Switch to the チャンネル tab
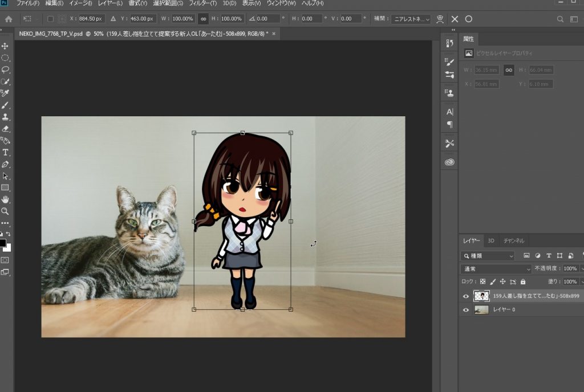This screenshot has height=392, width=584. pos(513,240)
